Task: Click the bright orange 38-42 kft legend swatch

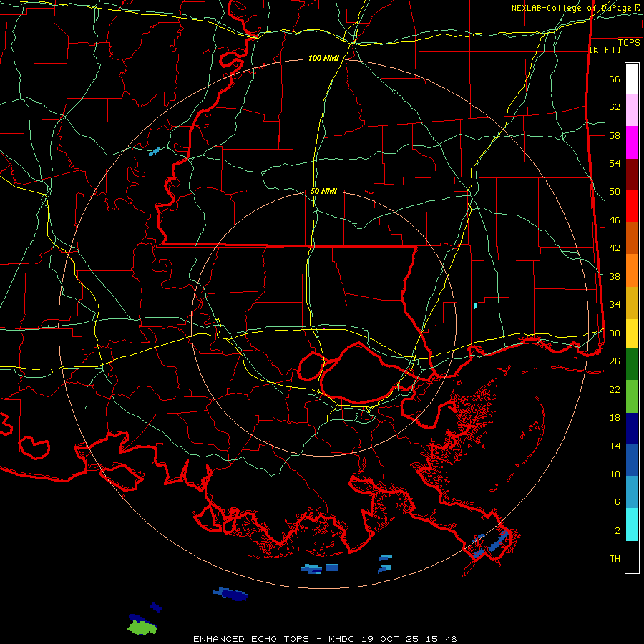Action: pyautogui.click(x=632, y=270)
